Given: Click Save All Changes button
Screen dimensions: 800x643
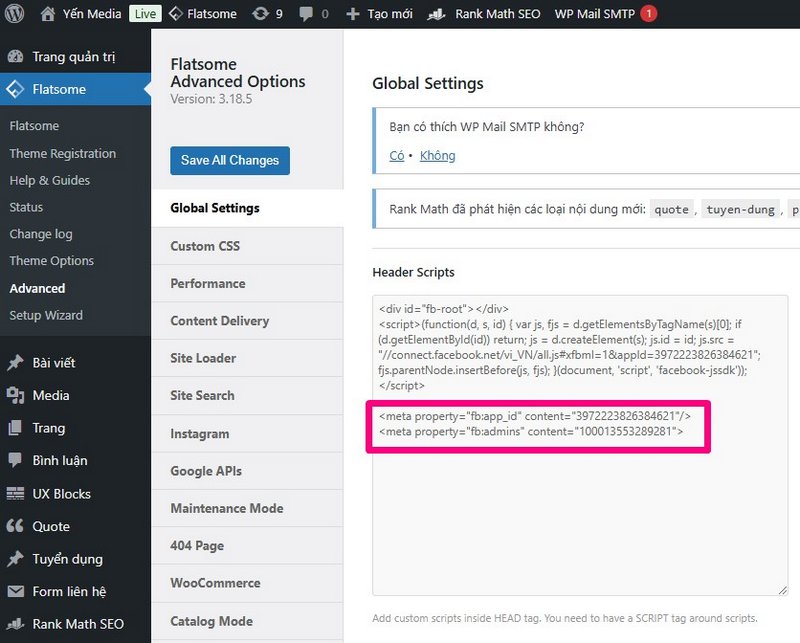Looking at the screenshot, I should 230,160.
